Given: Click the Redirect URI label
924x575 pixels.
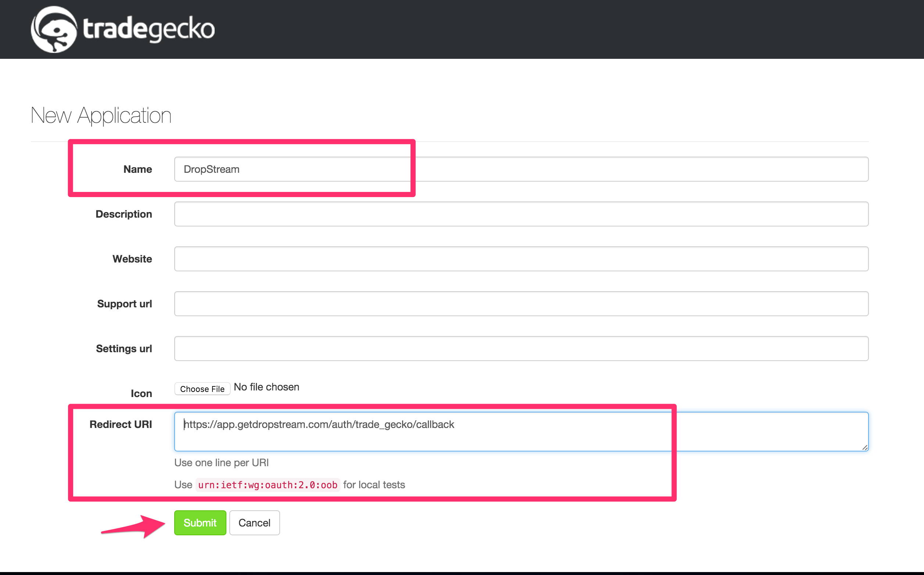Looking at the screenshot, I should tap(121, 424).
